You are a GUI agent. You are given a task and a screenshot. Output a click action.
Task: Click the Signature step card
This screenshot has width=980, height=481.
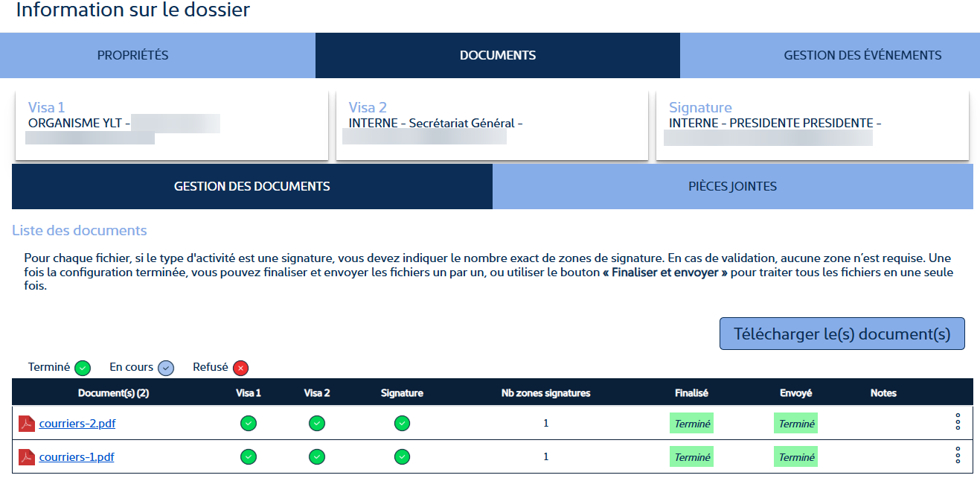pos(812,125)
